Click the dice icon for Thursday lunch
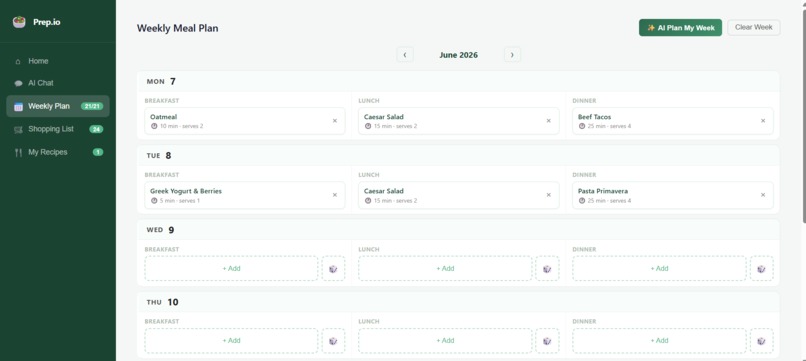 click(547, 340)
